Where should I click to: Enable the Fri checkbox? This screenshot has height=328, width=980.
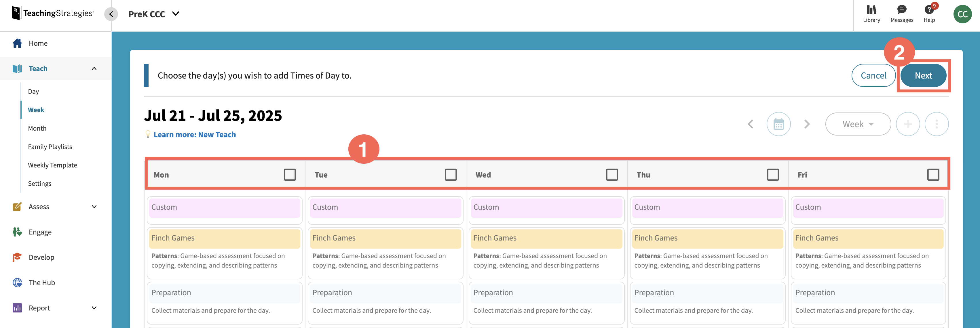point(932,174)
